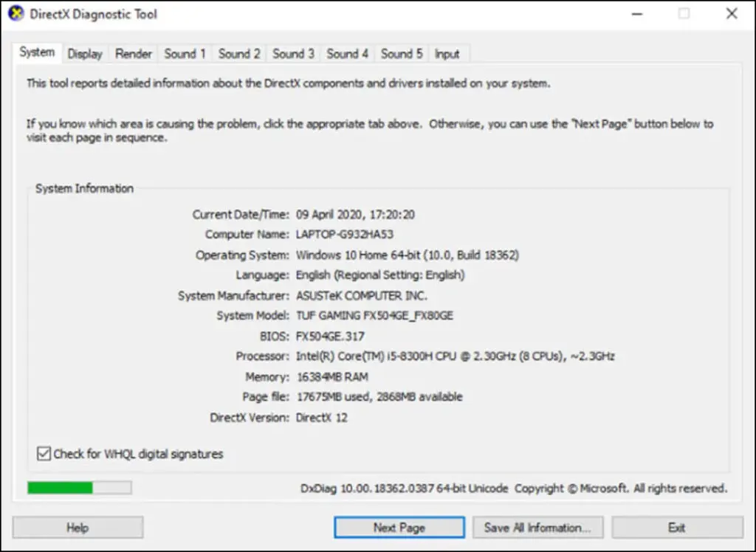
Task: Select the Sound 1 tab
Action: 185,53
